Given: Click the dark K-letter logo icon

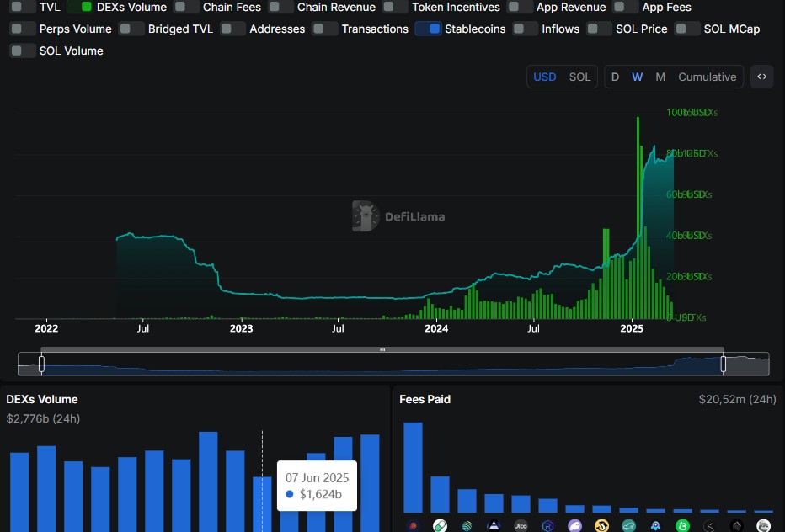Looking at the screenshot, I should (x=710, y=526).
